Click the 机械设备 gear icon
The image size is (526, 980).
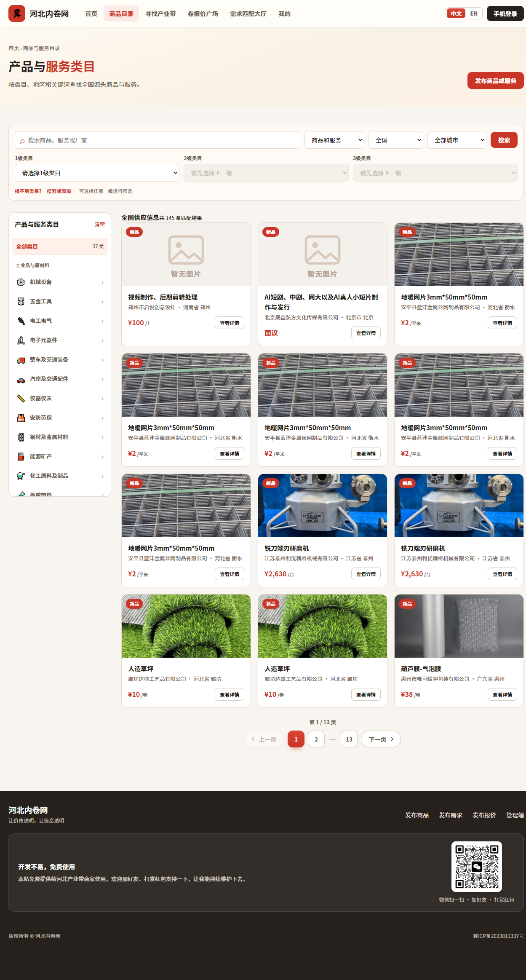21,282
